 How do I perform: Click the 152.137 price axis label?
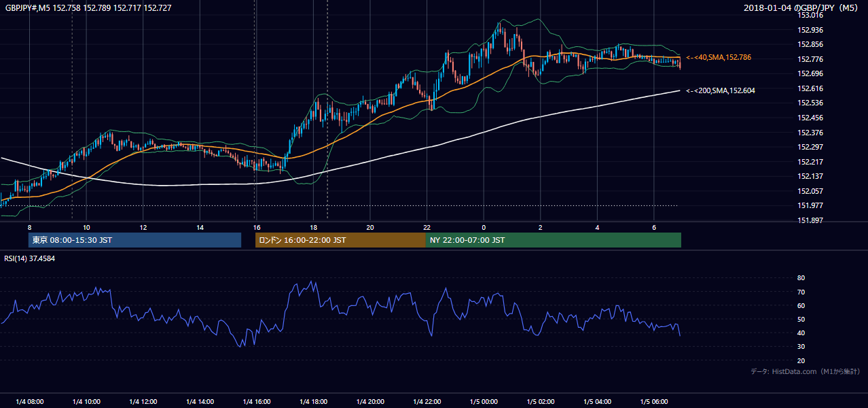[x=811, y=177]
